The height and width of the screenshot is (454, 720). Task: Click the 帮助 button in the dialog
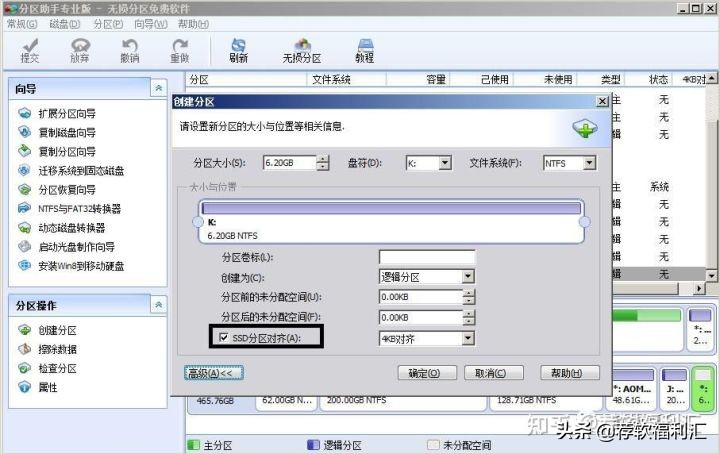[x=570, y=373]
